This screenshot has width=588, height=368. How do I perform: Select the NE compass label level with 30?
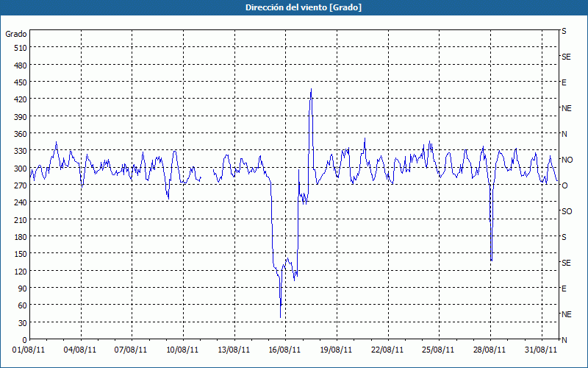tap(567, 314)
